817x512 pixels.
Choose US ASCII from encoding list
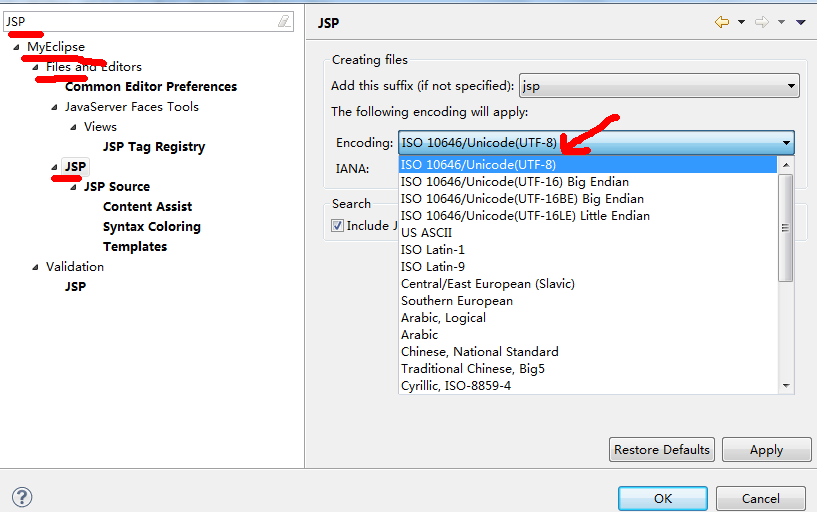coord(426,233)
